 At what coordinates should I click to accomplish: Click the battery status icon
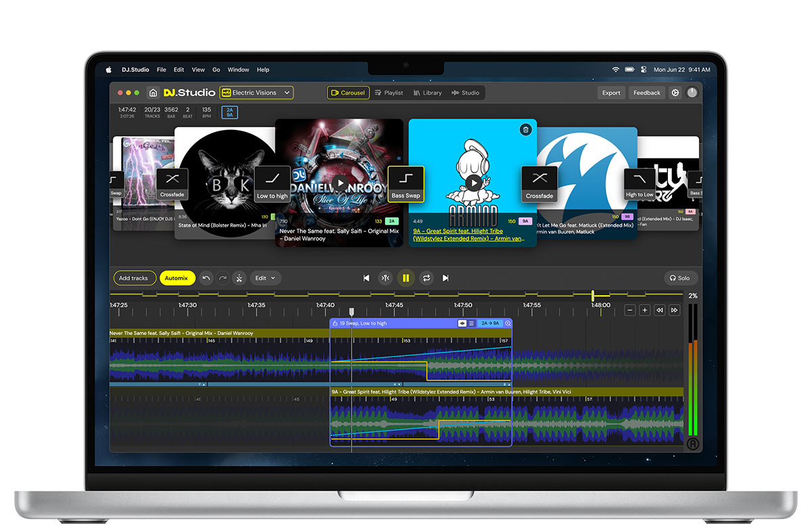click(x=629, y=70)
